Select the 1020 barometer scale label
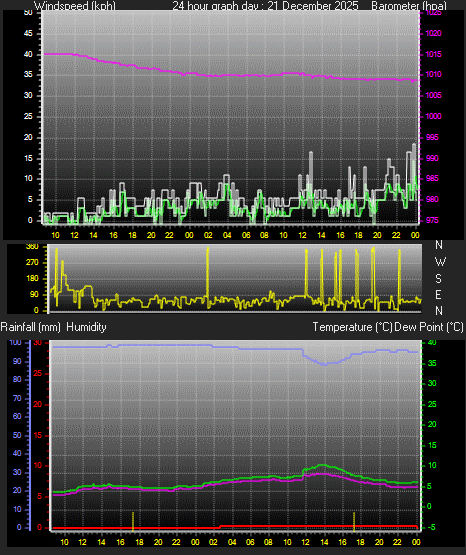This screenshot has width=466, height=555. [433, 33]
